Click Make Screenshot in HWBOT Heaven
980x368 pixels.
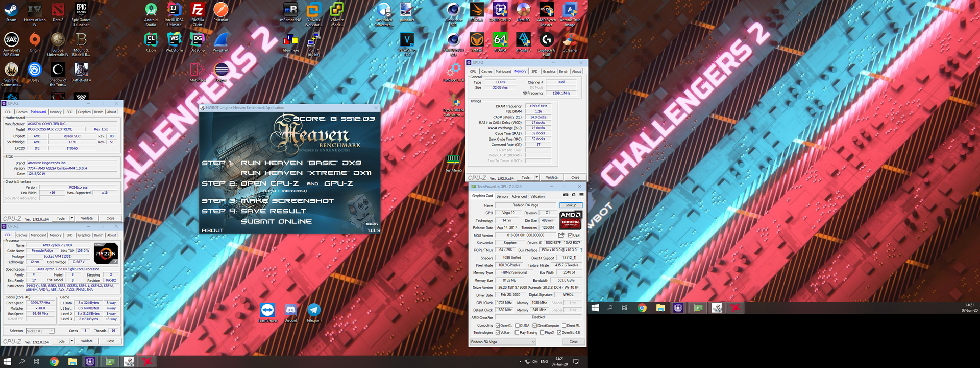click(x=287, y=201)
